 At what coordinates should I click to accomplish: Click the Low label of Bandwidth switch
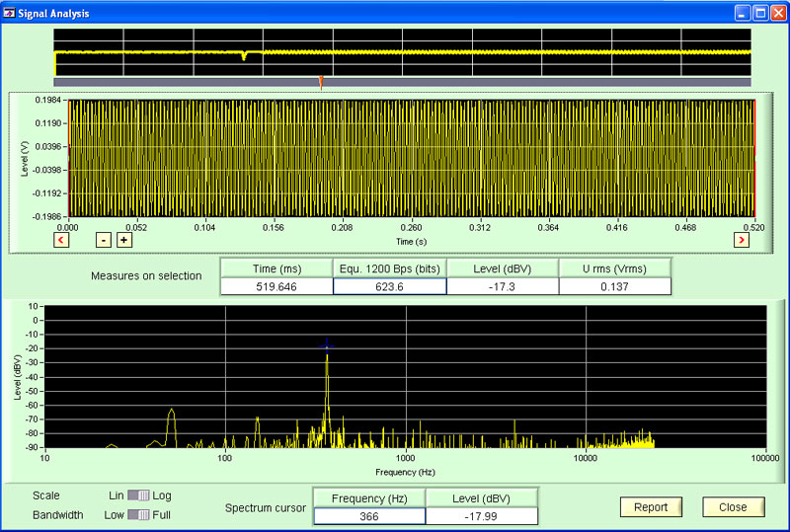click(x=114, y=515)
